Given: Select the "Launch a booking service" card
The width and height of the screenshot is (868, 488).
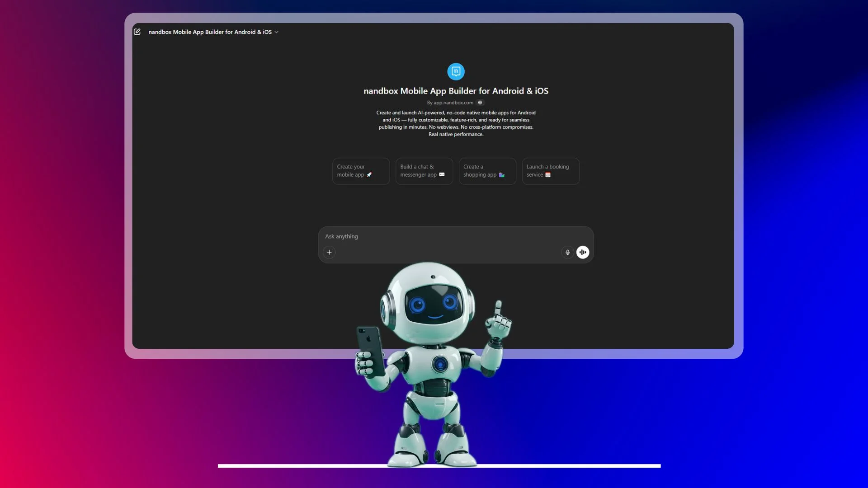Looking at the screenshot, I should coord(550,171).
